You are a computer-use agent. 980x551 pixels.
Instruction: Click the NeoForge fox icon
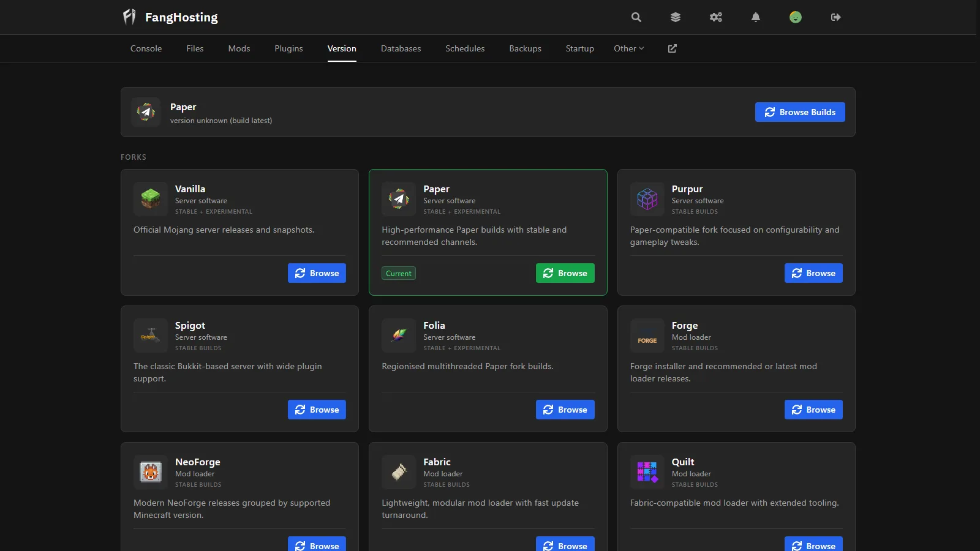coord(151,472)
